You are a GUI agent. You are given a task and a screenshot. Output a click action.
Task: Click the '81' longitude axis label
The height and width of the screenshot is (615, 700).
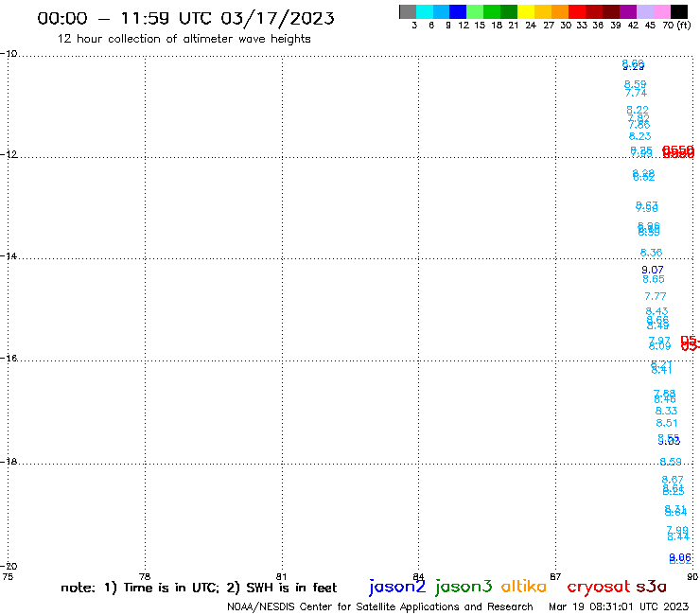pos(281,576)
